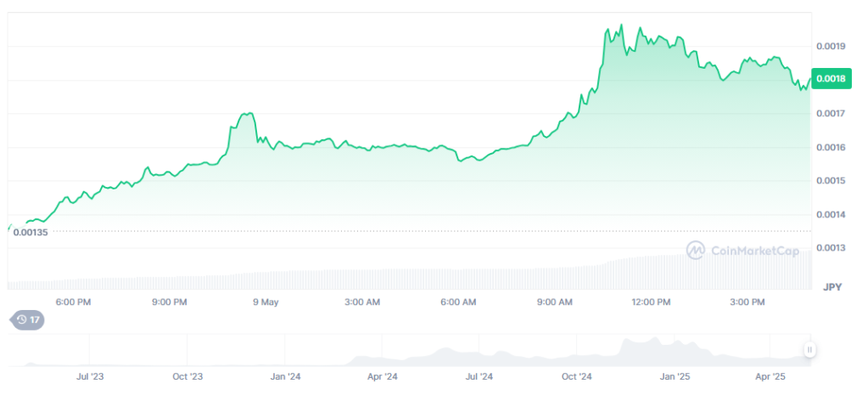Click the 6:00 PM time axis label
Viewport: 868px width, 395px height.
(73, 302)
